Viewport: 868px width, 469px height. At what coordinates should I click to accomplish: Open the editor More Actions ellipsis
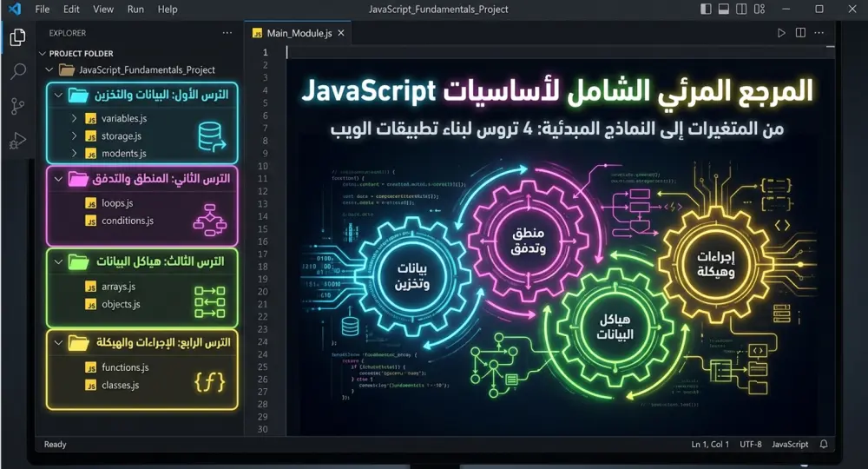pyautogui.click(x=819, y=33)
